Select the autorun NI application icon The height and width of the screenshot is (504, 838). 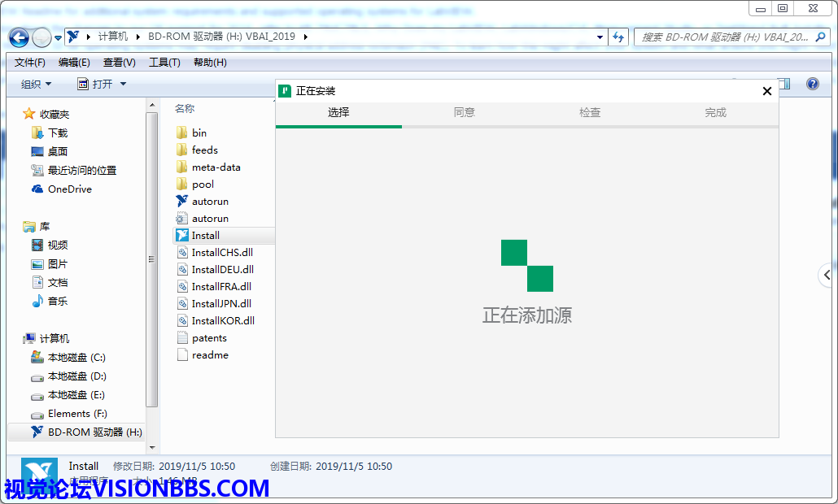pyautogui.click(x=182, y=201)
